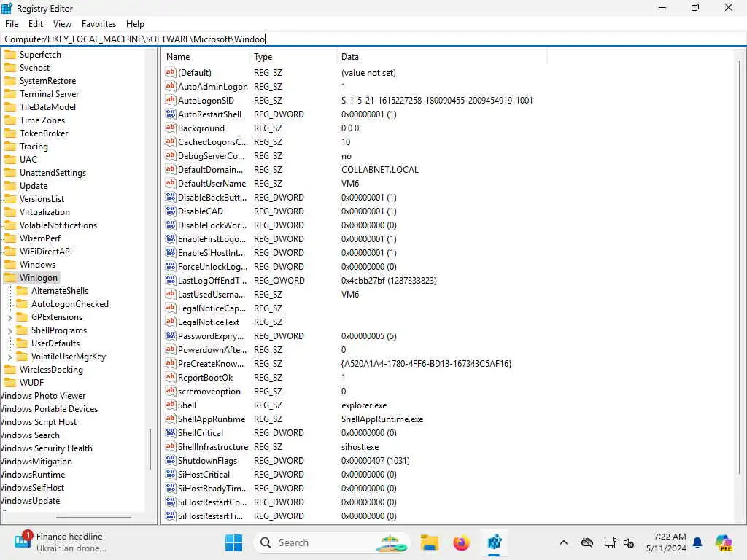
Task: Click the values pane vertical scrollbar
Action: click(740, 267)
